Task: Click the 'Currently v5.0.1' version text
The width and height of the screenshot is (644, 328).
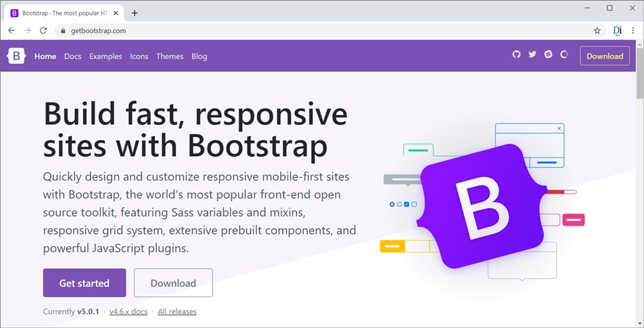Action: coord(71,311)
